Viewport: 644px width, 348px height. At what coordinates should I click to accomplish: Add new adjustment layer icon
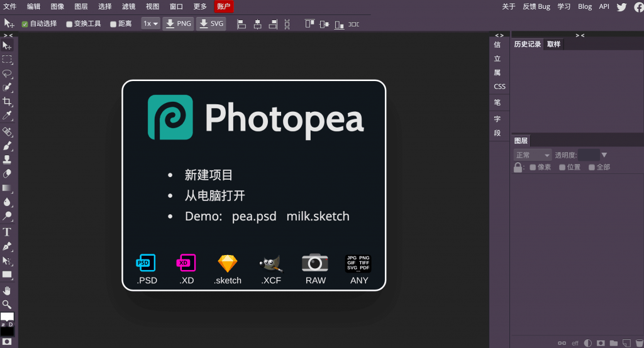(x=588, y=343)
